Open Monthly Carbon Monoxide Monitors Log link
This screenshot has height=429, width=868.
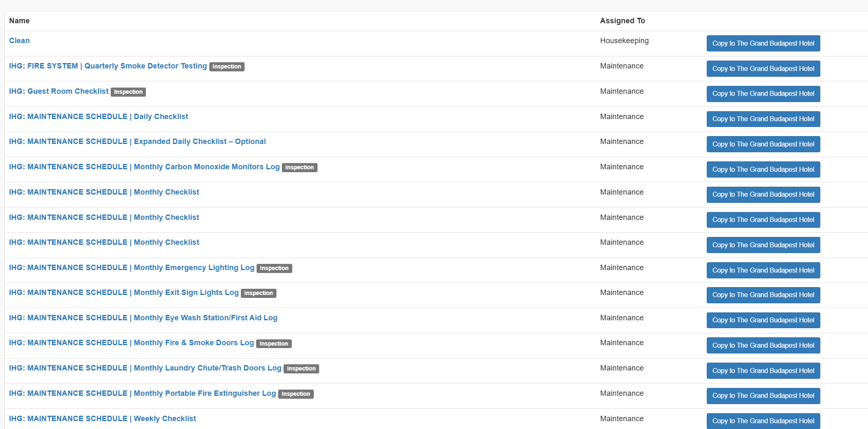(144, 167)
